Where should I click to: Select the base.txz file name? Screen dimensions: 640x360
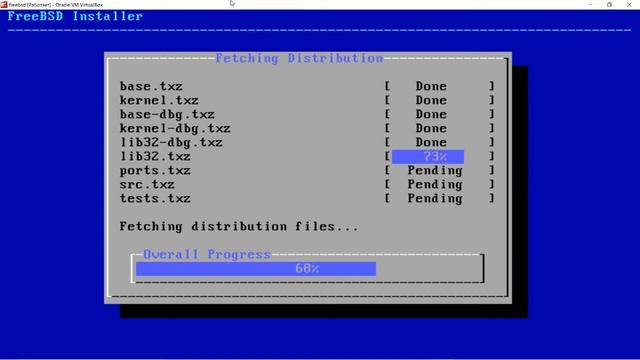(x=151, y=87)
